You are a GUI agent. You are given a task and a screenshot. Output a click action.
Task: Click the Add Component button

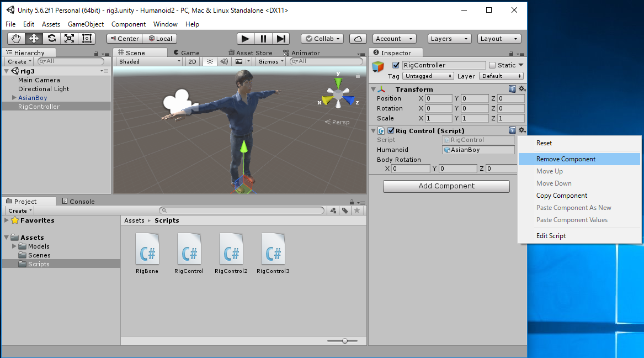pos(446,186)
